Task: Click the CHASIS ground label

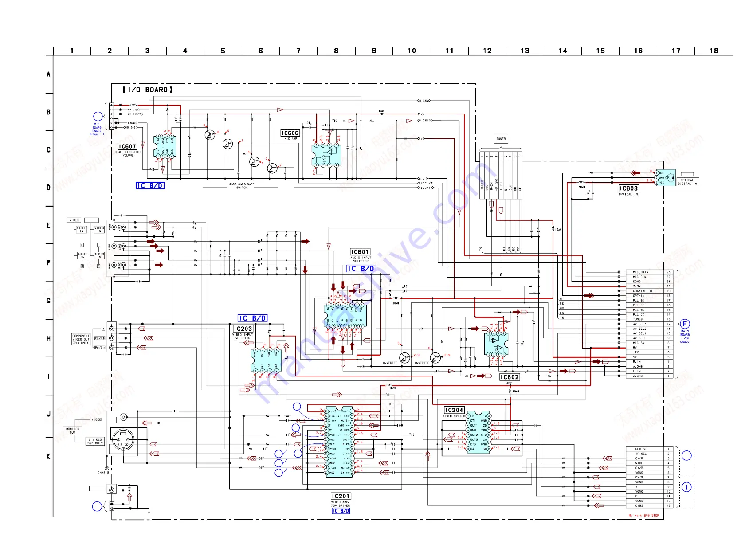Action: pyautogui.click(x=103, y=473)
